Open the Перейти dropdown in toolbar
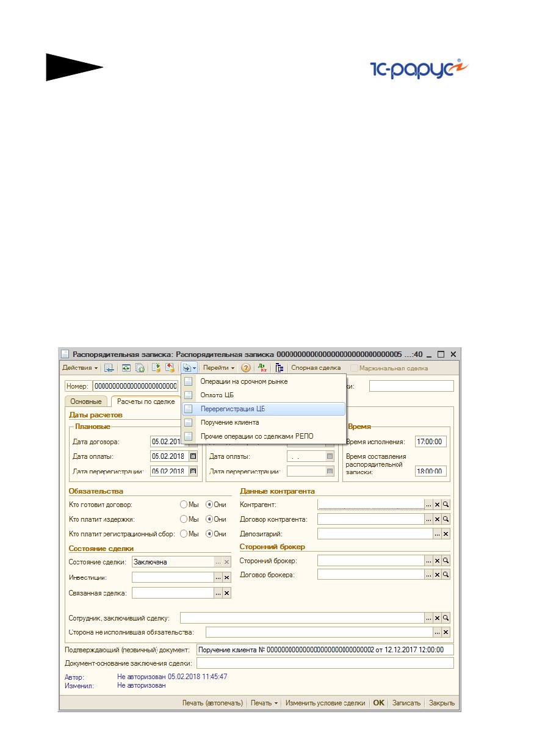The image size is (534, 756). [x=219, y=368]
